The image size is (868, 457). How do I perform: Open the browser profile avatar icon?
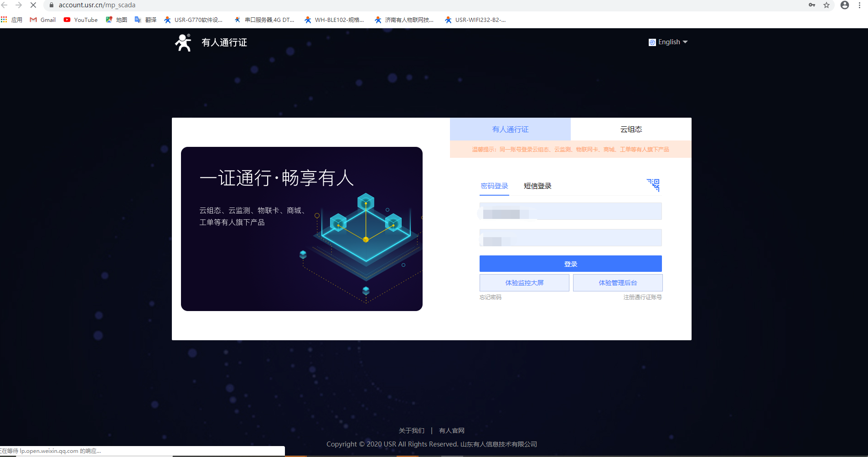845,5
